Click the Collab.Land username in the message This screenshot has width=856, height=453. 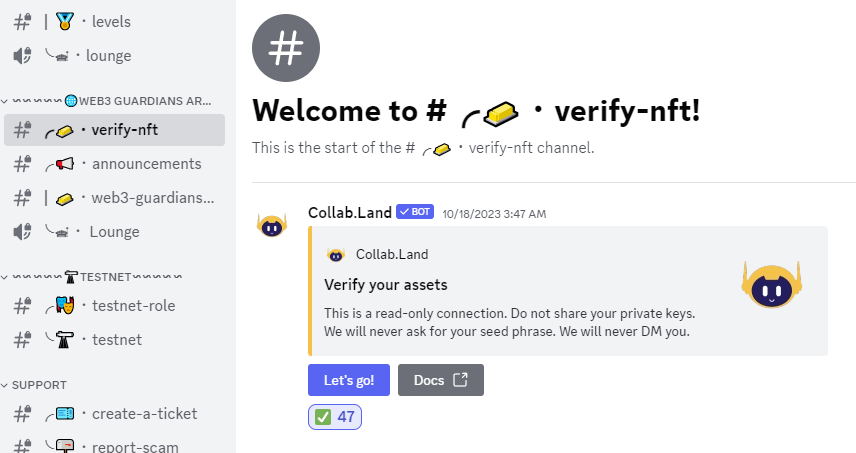[x=350, y=212]
